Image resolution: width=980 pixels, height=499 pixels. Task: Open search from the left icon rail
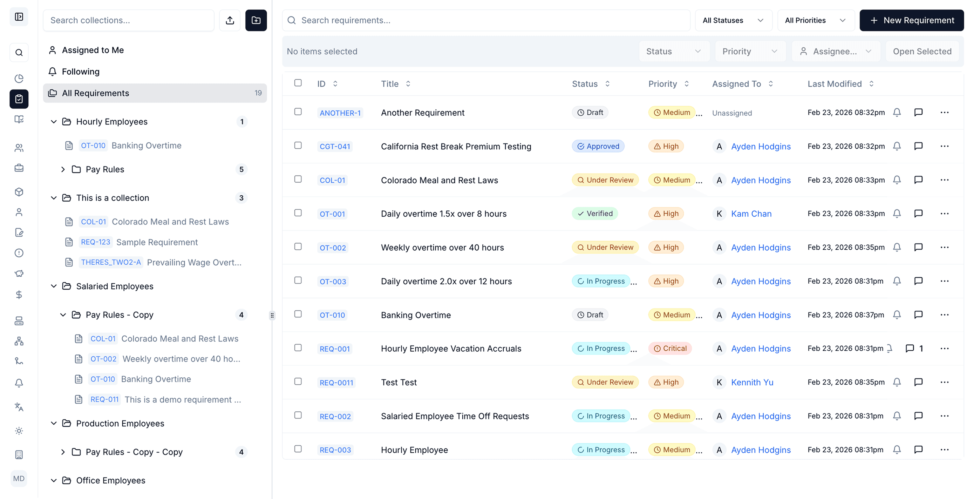click(x=19, y=52)
